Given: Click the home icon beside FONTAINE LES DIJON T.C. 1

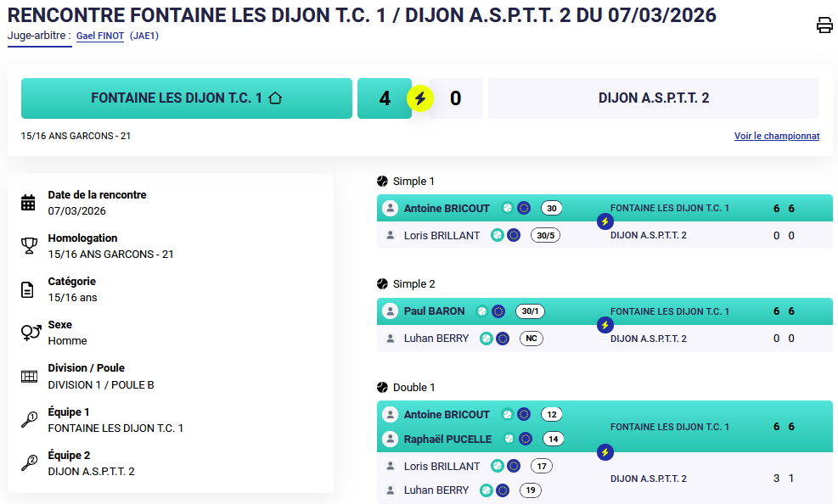Looking at the screenshot, I should tap(274, 98).
